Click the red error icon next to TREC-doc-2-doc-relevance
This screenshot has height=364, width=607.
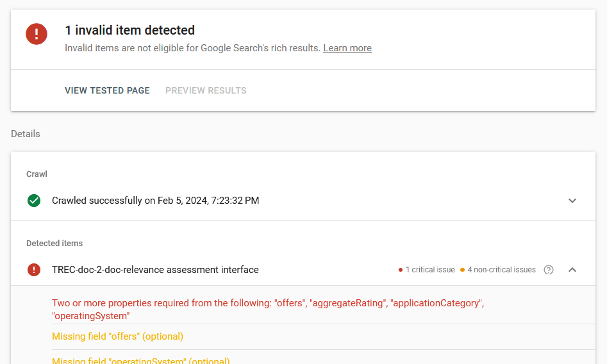(x=34, y=270)
